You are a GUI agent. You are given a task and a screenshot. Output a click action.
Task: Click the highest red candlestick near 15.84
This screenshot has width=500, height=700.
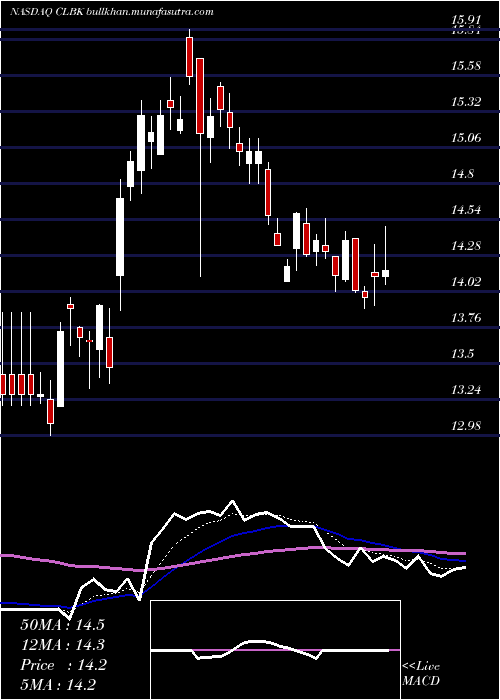pos(189,57)
